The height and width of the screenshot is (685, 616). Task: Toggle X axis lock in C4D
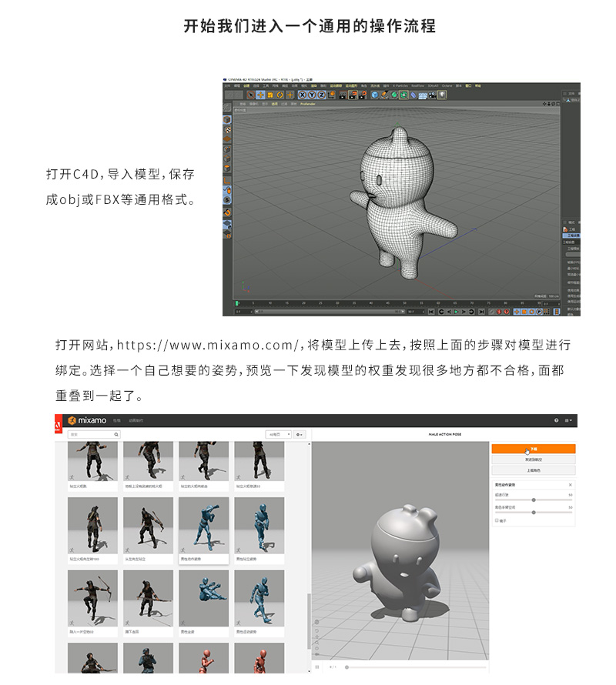(x=303, y=95)
